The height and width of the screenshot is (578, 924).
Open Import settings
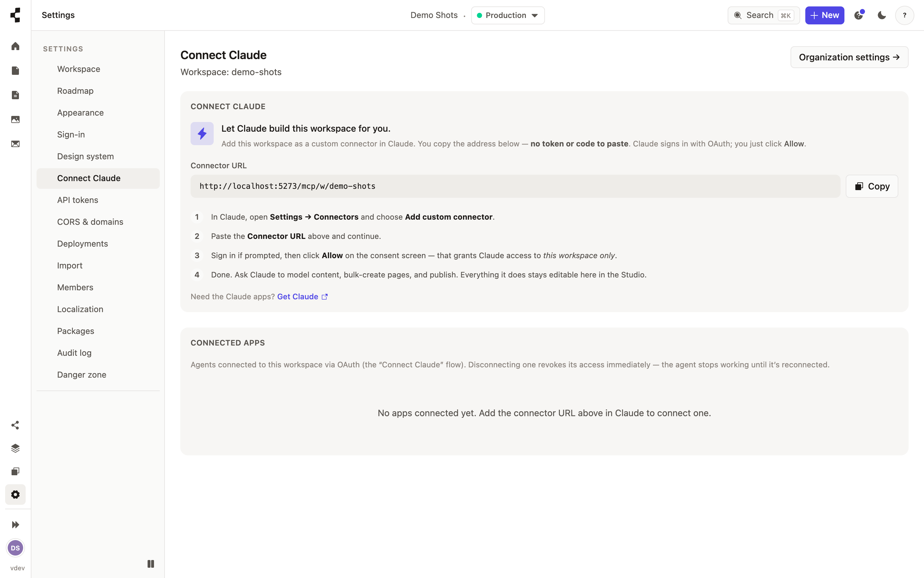tap(98, 265)
